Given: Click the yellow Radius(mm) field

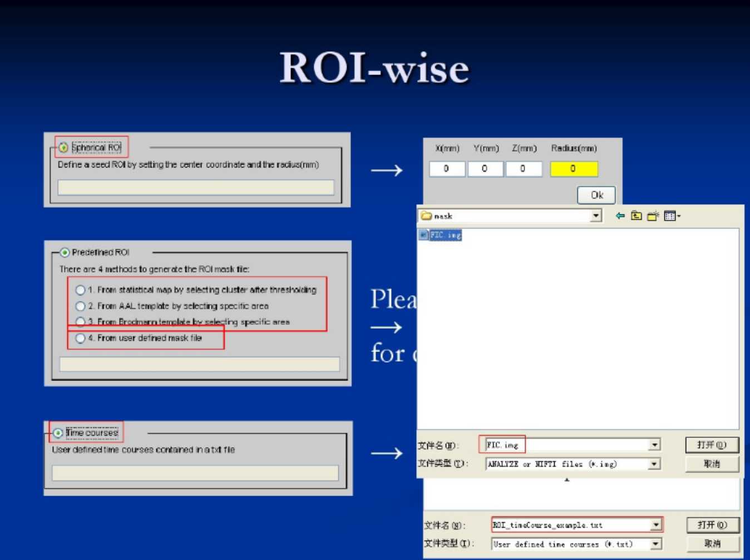Looking at the screenshot, I should [574, 169].
